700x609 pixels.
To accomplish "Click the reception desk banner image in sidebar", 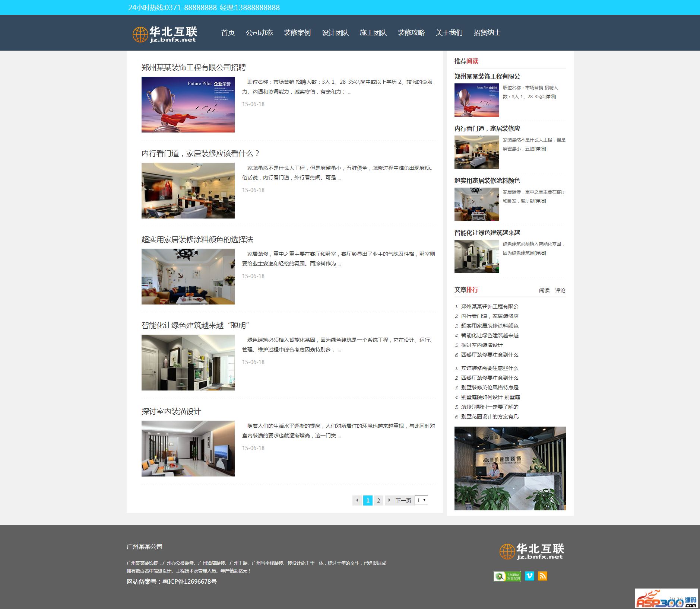I will point(510,468).
